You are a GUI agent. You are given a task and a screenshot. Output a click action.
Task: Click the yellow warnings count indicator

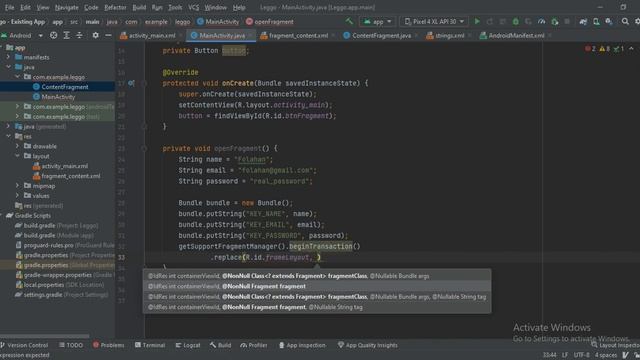(x=604, y=49)
